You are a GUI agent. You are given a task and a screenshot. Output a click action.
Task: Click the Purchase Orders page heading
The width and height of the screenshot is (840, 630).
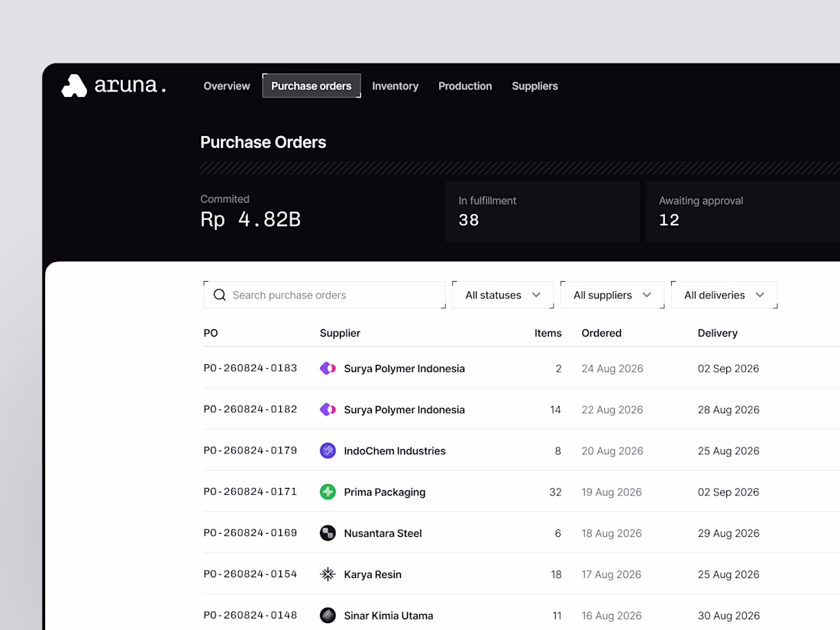(x=263, y=143)
